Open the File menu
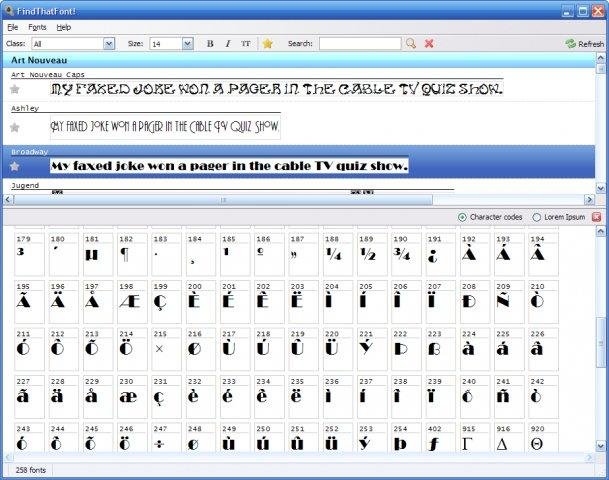 tap(13, 27)
